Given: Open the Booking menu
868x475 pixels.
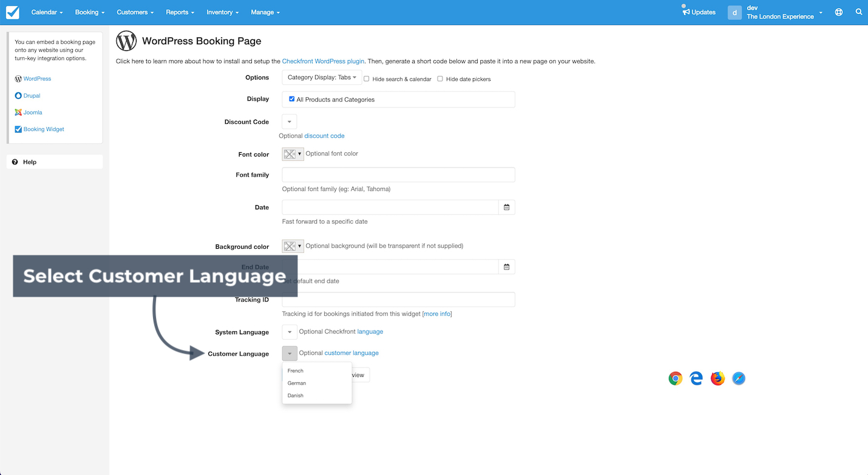Looking at the screenshot, I should click(x=90, y=12).
